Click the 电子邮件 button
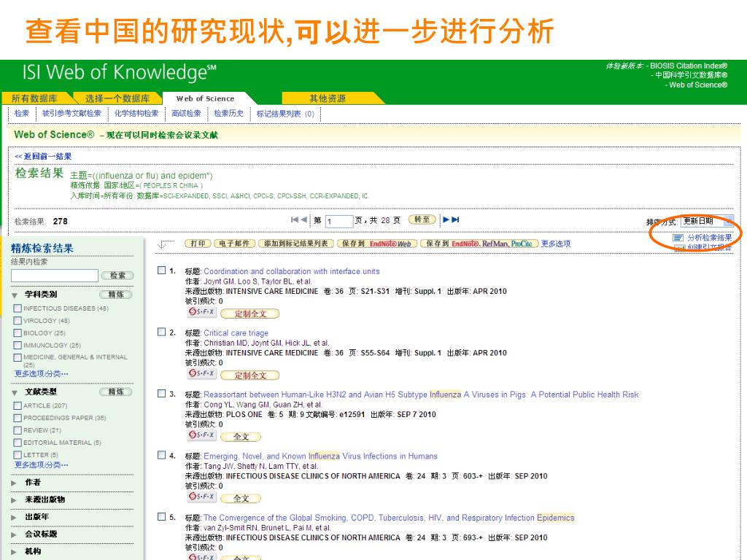This screenshot has width=747, height=560. (x=234, y=244)
